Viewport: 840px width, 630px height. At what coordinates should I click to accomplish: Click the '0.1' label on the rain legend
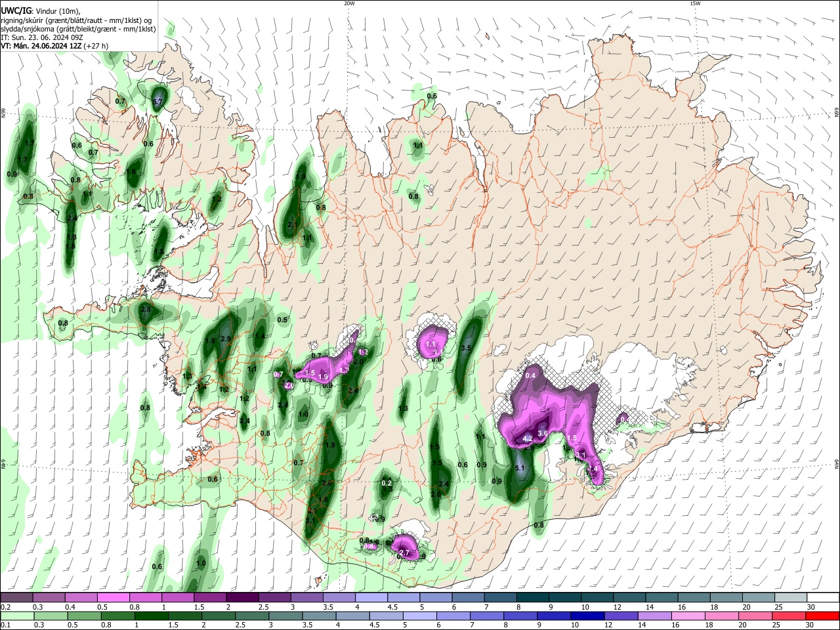[x=5, y=625]
